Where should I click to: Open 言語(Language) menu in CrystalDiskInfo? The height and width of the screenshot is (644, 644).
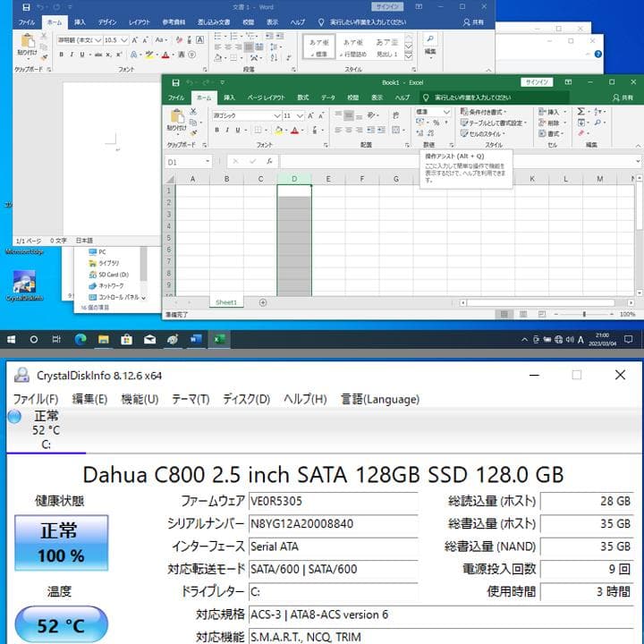pos(380,399)
